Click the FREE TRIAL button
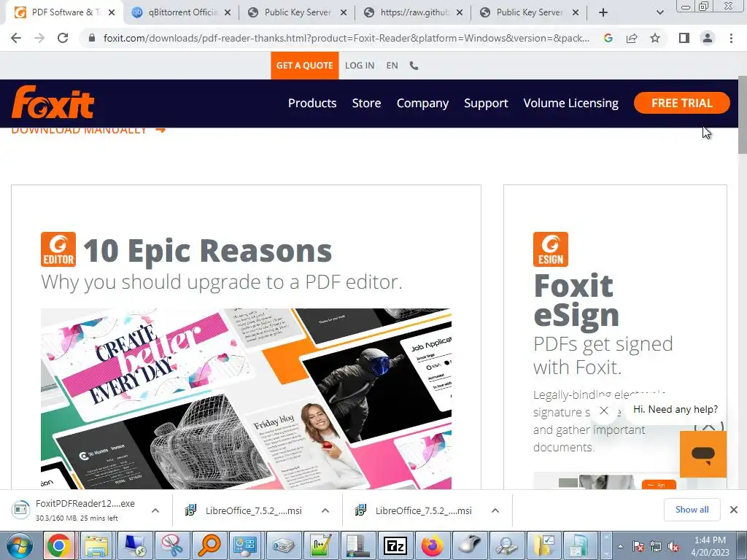 pos(682,103)
